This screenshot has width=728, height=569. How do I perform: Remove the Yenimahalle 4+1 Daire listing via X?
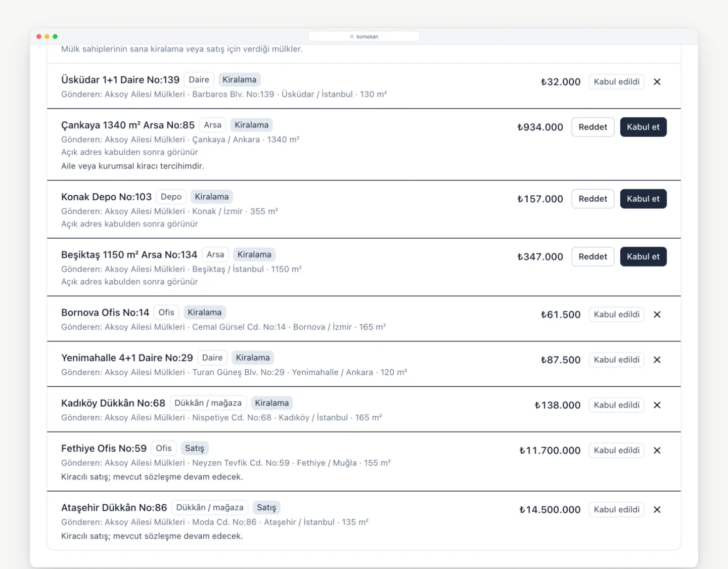(657, 360)
